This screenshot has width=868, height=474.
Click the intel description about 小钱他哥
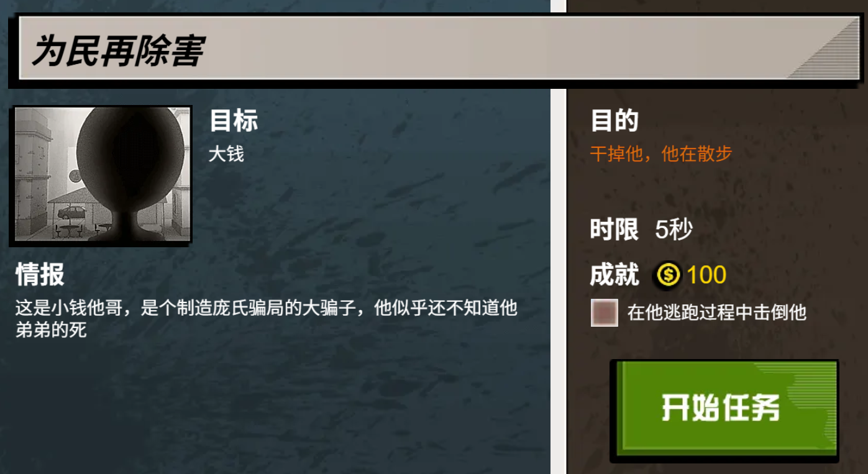coord(267,319)
